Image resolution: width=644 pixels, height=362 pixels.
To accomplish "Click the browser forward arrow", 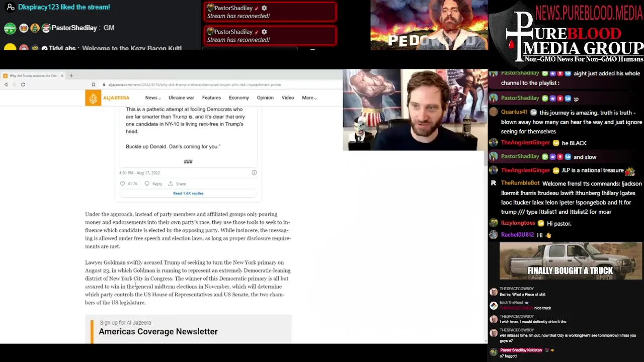I will point(14,84).
